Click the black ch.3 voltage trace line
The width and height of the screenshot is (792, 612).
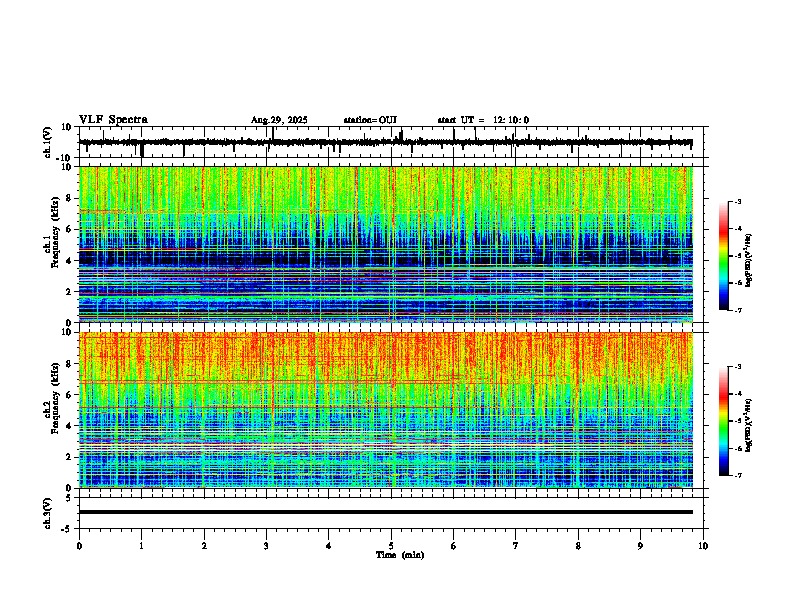pyautogui.click(x=386, y=512)
